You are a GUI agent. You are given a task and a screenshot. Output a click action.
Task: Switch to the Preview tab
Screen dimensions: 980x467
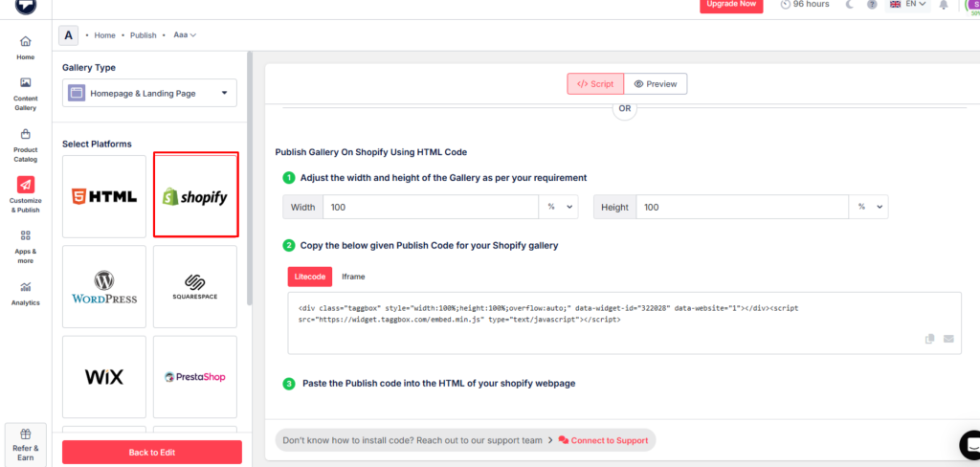click(x=656, y=84)
